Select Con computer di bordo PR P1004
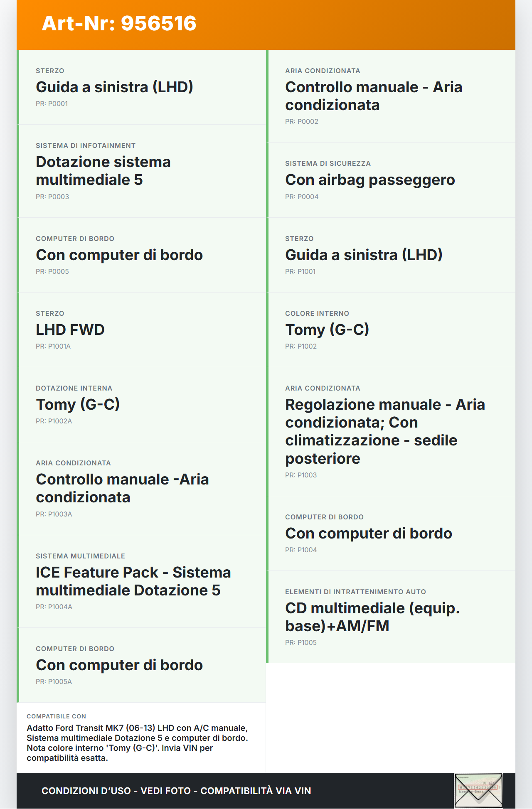Viewport: 532px width, 809px height. pyautogui.click(x=391, y=534)
